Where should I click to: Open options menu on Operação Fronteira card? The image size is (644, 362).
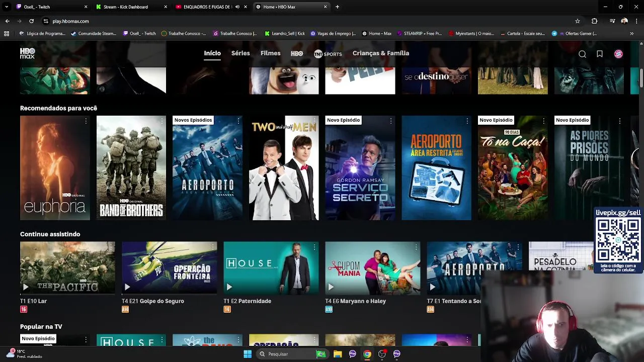[213, 247]
